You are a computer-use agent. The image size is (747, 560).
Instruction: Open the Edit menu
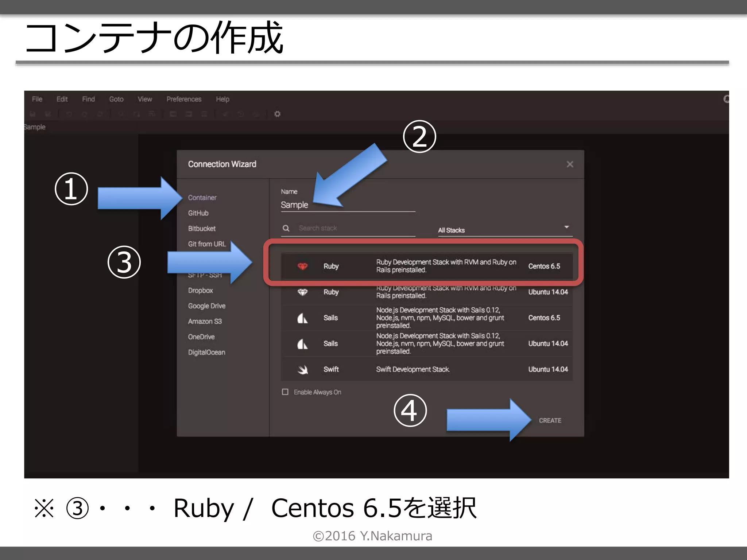tap(62, 99)
